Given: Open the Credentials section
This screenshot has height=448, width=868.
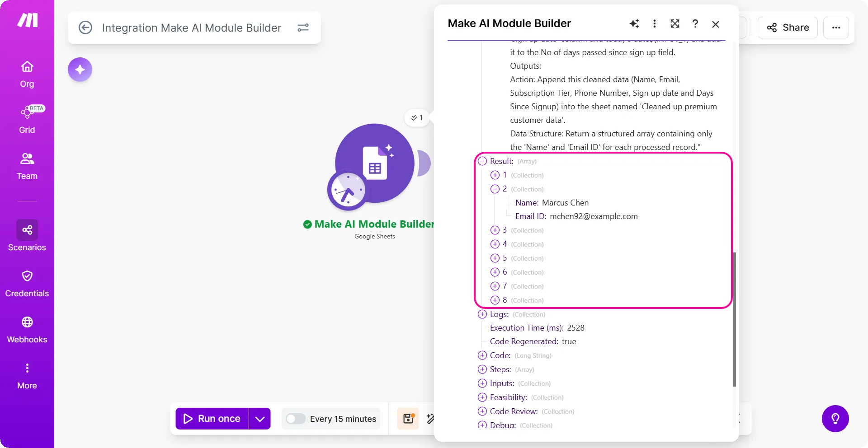Looking at the screenshot, I should 27,284.
